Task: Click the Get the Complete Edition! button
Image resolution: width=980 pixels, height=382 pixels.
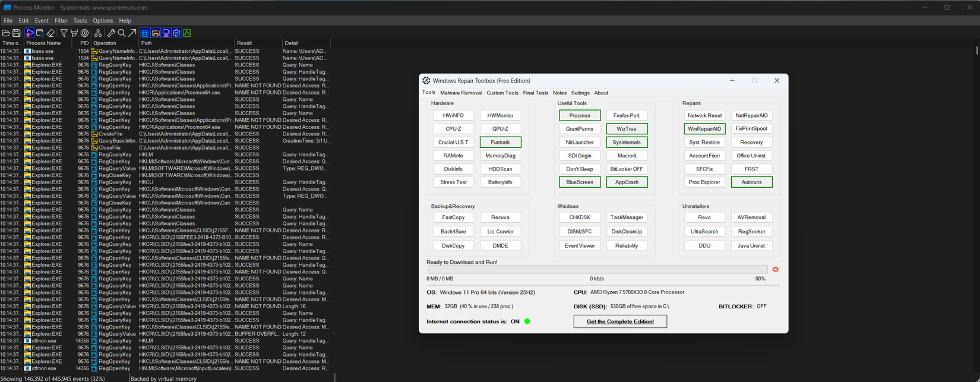Action: click(620, 321)
